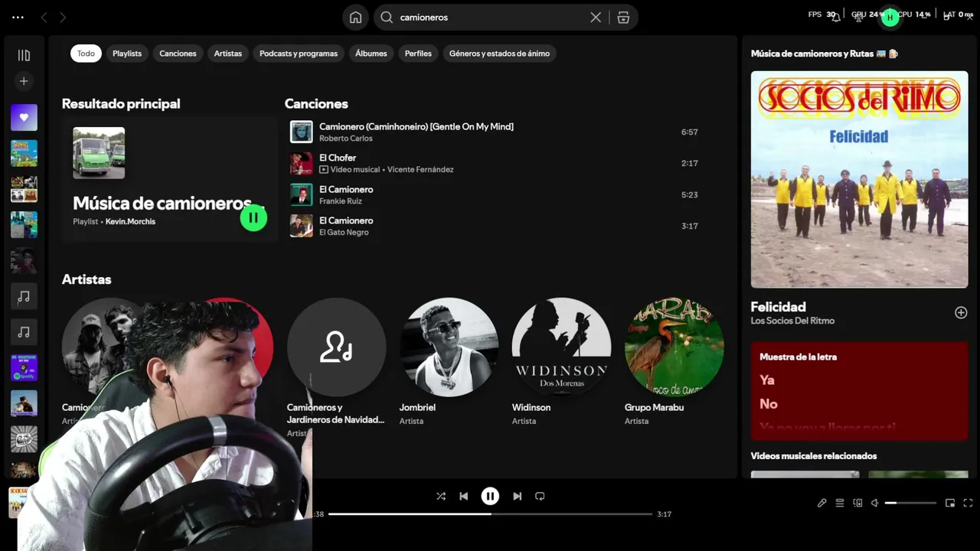Click El Chofer cover thumbnail
Image resolution: width=980 pixels, height=551 pixels.
click(x=302, y=163)
